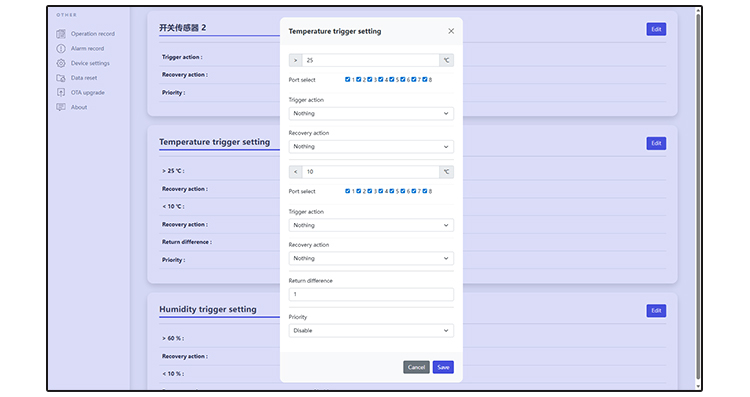Screen dimensions: 750x397
Task: Click Edit for 开关传感器 2 card
Action: 656,29
